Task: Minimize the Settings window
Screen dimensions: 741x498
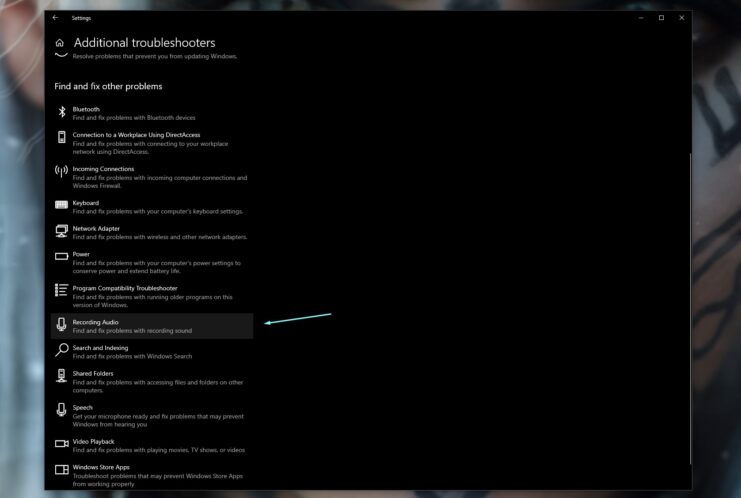Action: click(641, 17)
